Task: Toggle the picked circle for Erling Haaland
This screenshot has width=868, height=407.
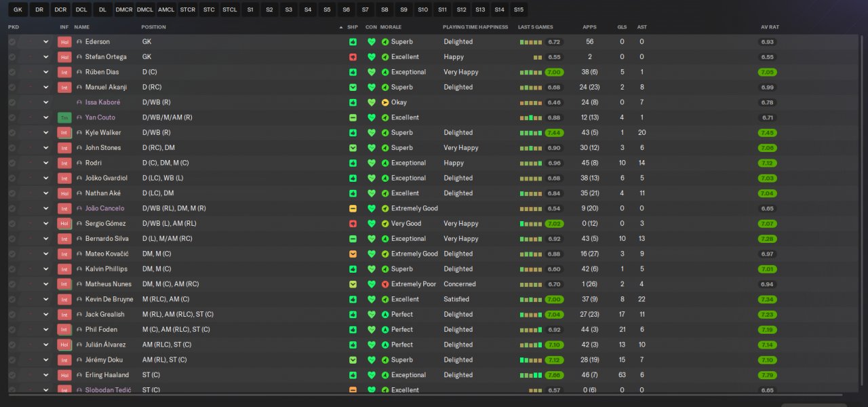Action: [12, 375]
